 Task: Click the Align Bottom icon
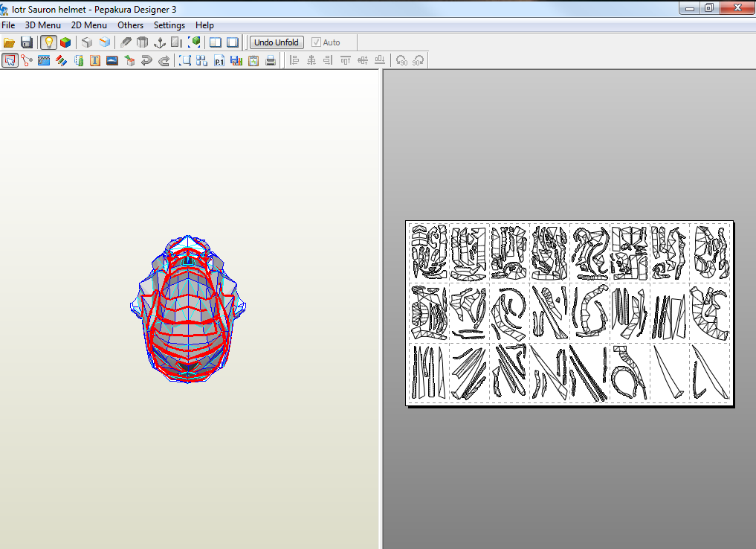pos(380,60)
